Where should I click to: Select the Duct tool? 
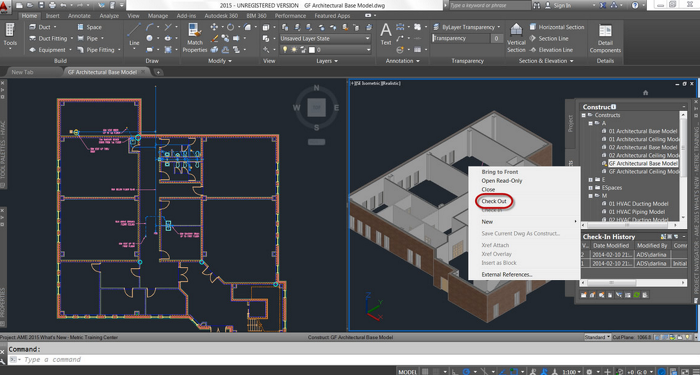[40, 27]
